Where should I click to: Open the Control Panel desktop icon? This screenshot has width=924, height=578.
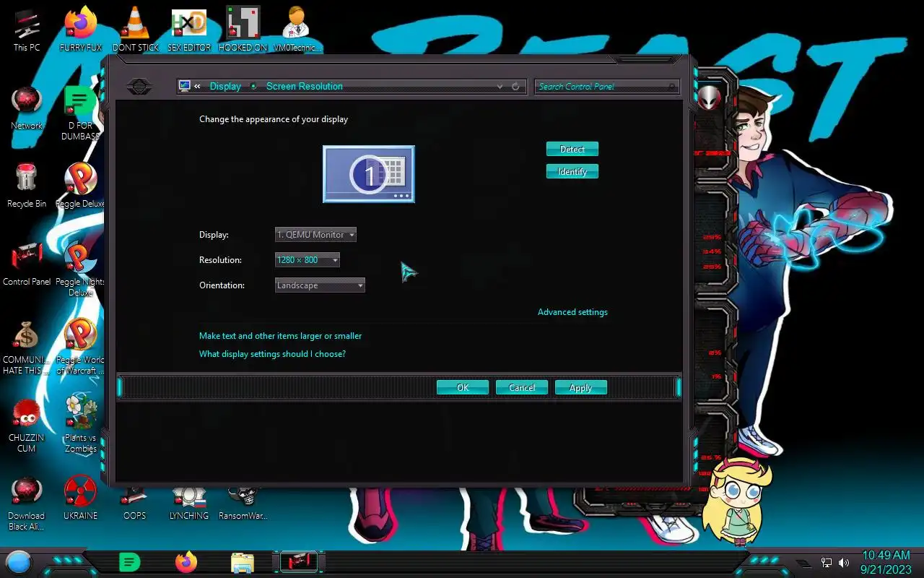coord(27,264)
